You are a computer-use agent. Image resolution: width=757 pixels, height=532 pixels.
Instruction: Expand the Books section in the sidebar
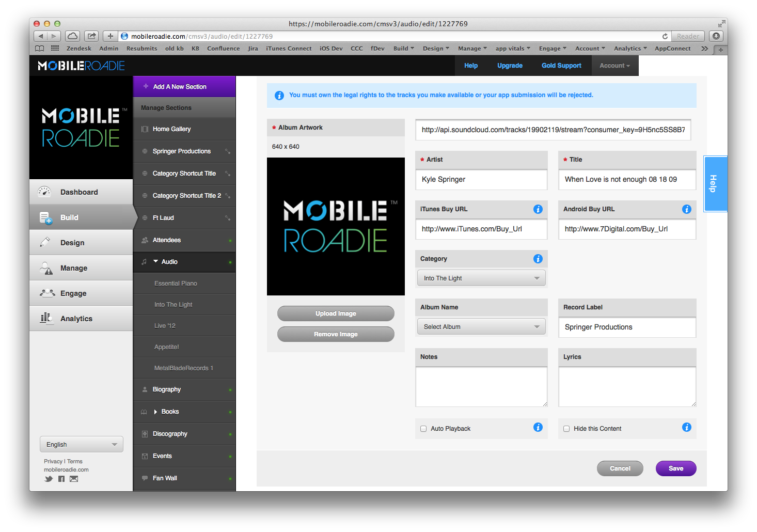tap(156, 412)
